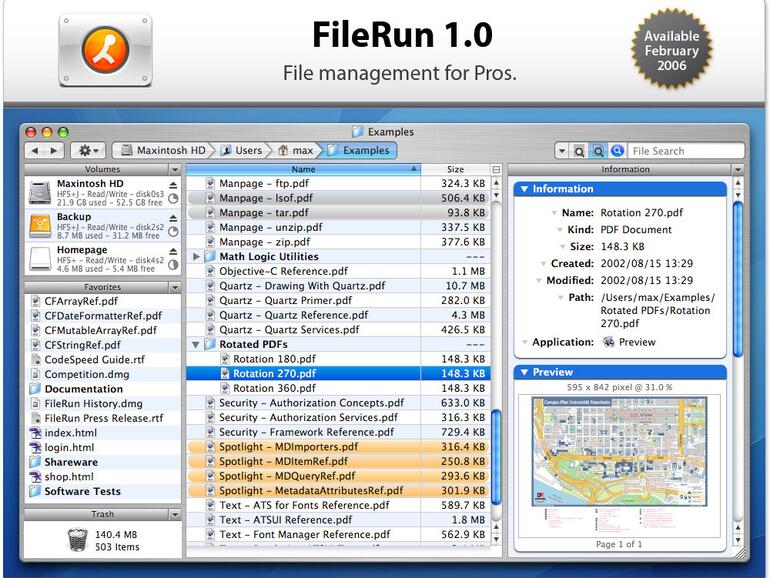Screen dimensions: 770x578
Task: Eject the Backup volume
Action: 173,218
